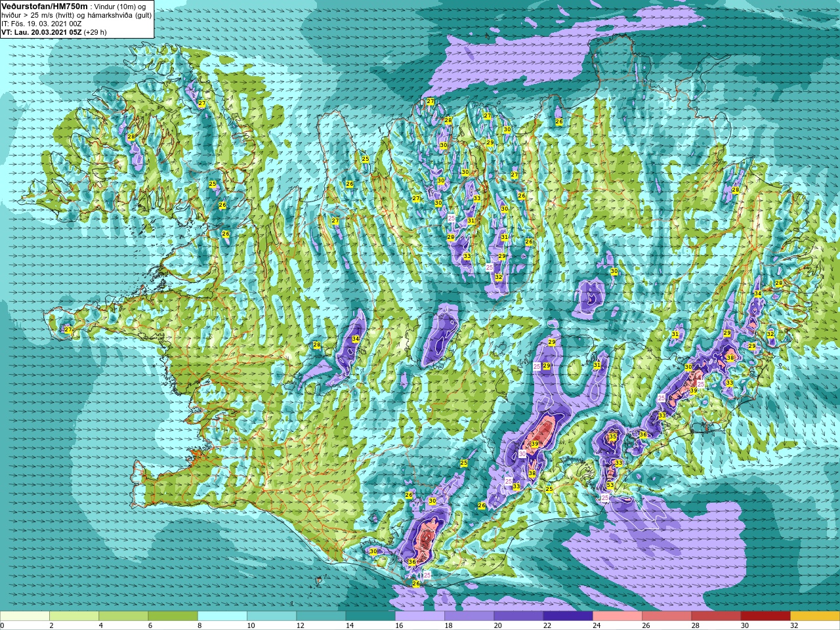The height and width of the screenshot is (630, 840).
Task: Click the 0–2 m/s pale yellow legend swatch
Action: (25, 616)
